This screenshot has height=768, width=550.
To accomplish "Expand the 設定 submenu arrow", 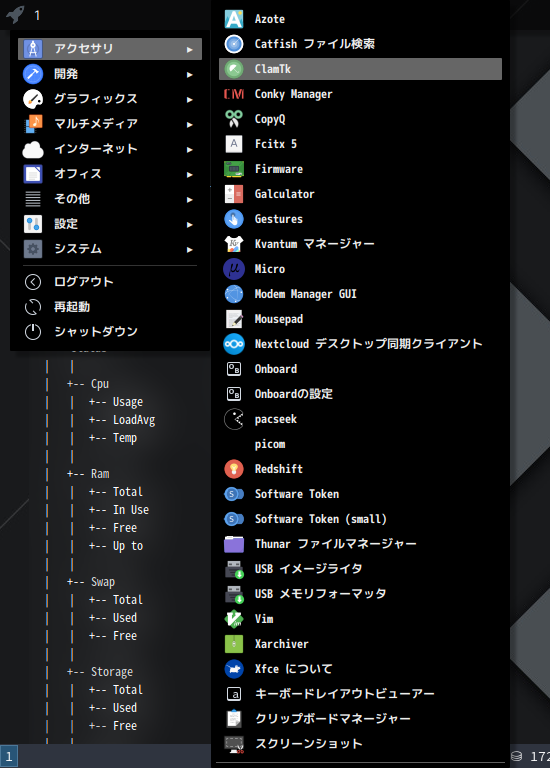I will (190, 224).
